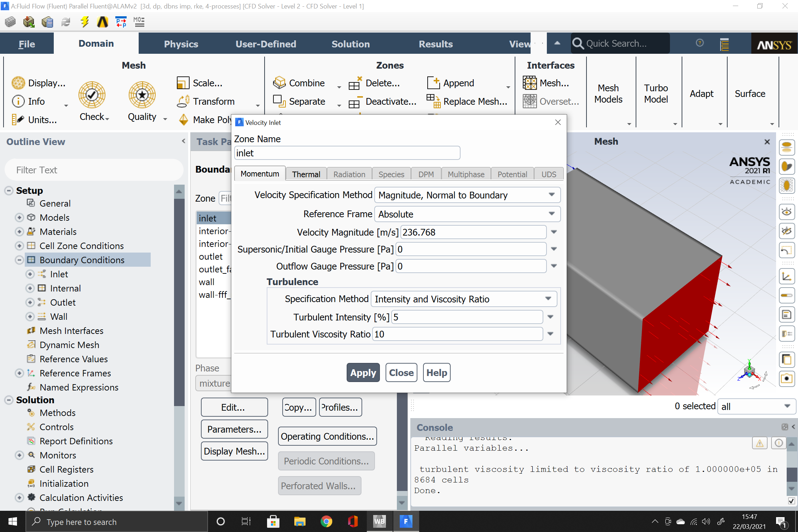The image size is (798, 532).
Task: Click the show-all eye icon
Action: tap(787, 212)
